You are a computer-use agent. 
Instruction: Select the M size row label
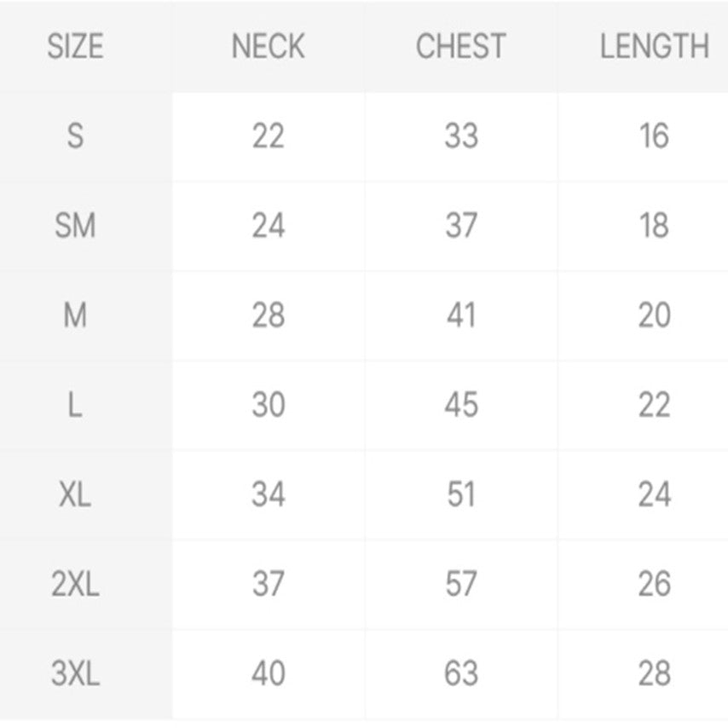[x=76, y=315]
